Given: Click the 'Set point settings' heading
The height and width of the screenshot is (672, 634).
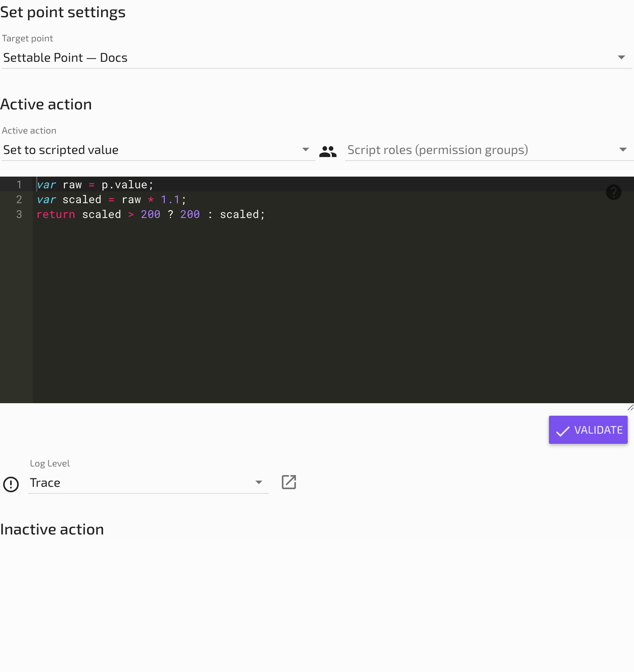Looking at the screenshot, I should point(63,12).
